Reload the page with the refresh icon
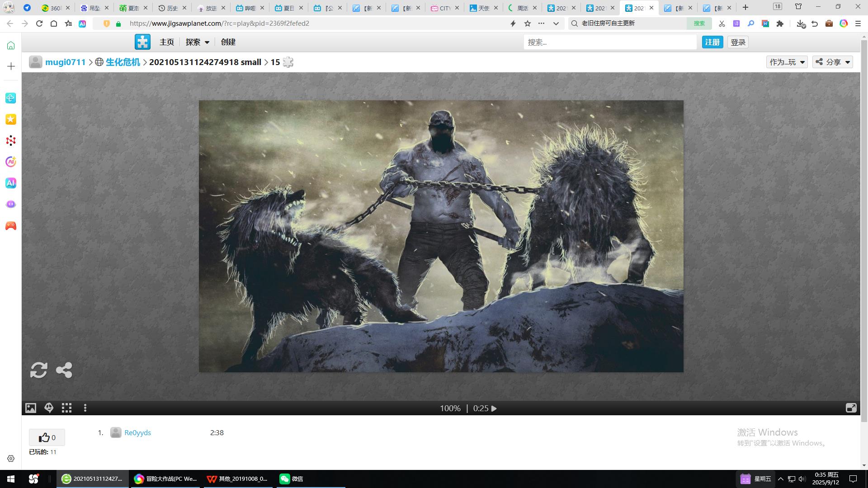The image size is (868, 488). [39, 23]
